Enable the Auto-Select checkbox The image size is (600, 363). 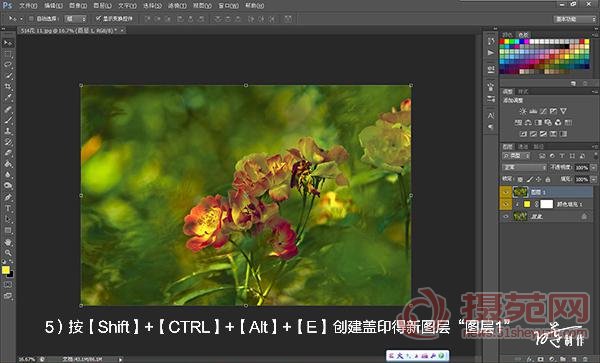point(31,18)
